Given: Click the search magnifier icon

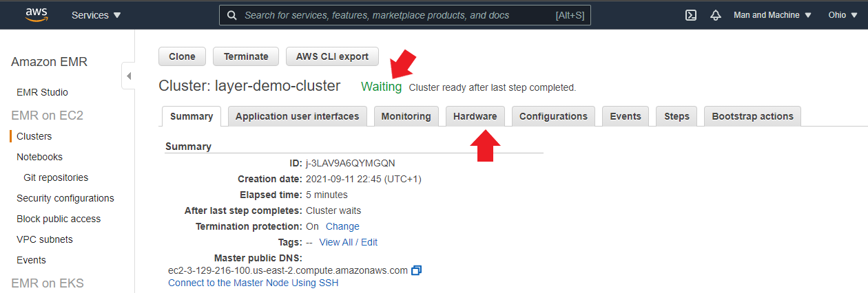Looking at the screenshot, I should pyautogui.click(x=232, y=15).
